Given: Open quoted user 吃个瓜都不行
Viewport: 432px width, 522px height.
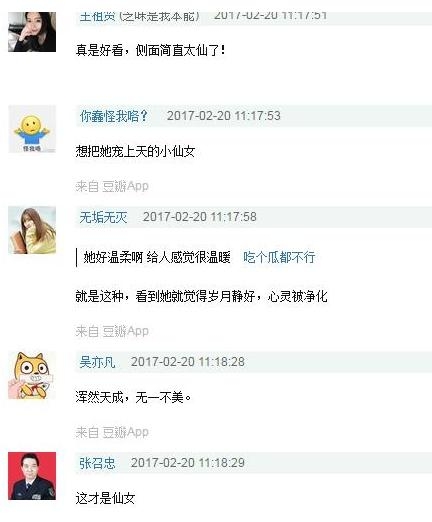Looking at the screenshot, I should [x=279, y=257].
